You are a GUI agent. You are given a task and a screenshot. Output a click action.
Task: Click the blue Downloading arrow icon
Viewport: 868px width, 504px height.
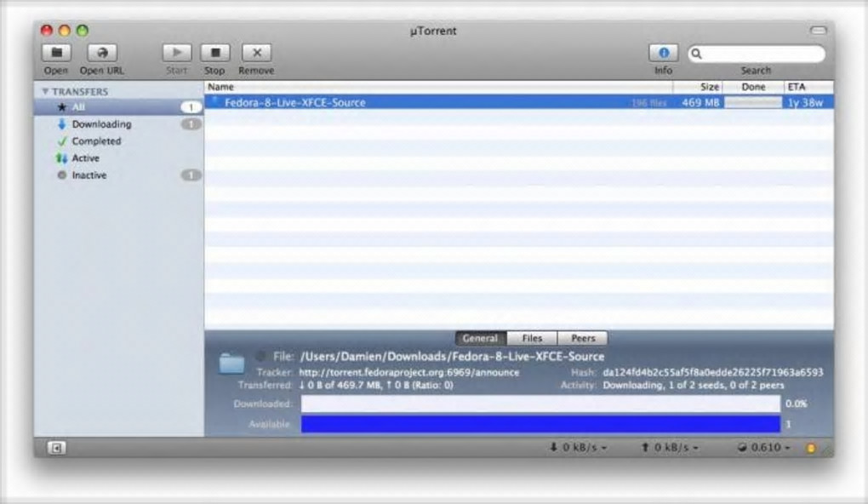point(61,124)
